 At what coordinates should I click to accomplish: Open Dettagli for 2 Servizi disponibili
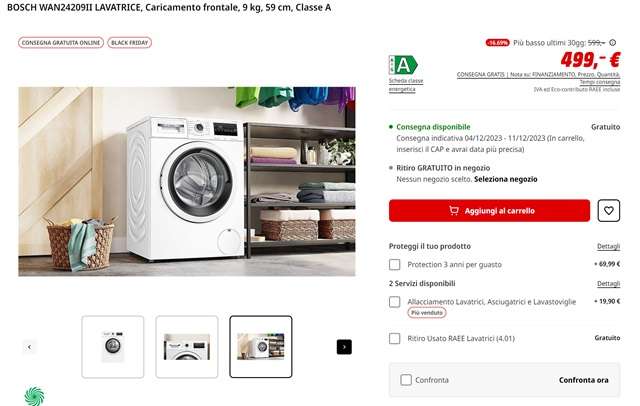608,283
